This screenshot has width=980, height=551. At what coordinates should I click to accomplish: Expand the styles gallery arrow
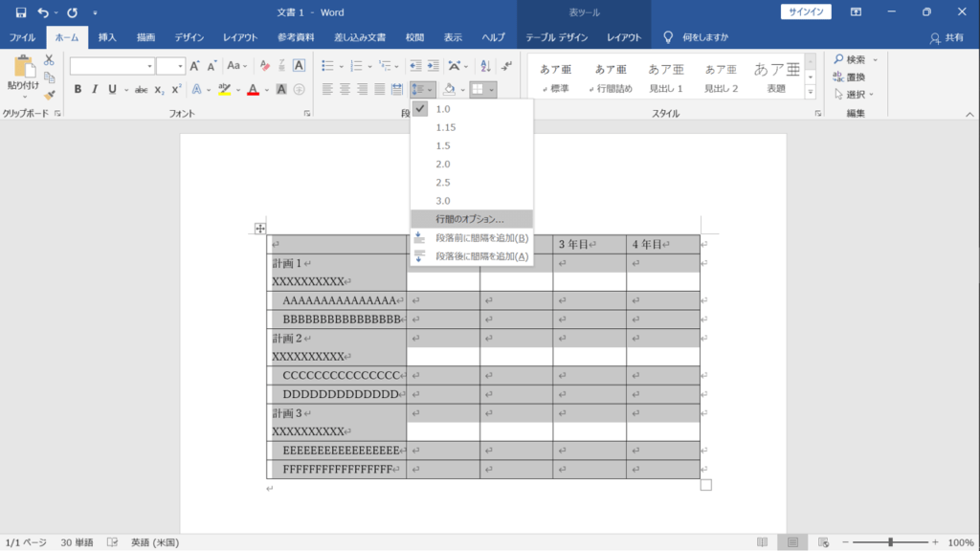[811, 93]
